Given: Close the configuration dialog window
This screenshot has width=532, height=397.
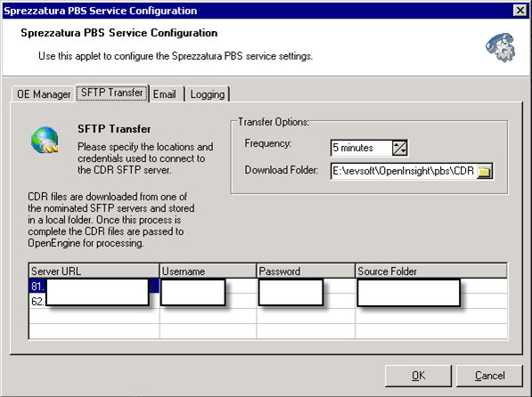Looking at the screenshot, I should tap(520, 11).
